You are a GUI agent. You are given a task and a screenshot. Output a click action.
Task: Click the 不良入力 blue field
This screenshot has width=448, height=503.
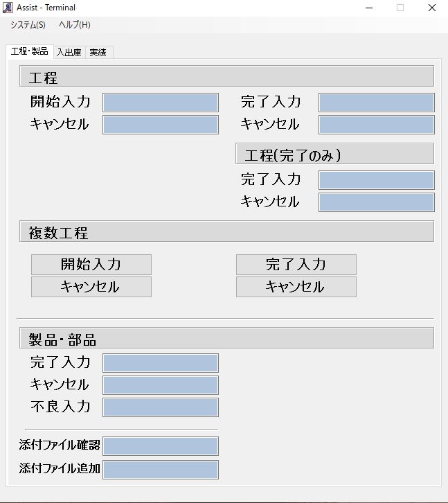[161, 407]
